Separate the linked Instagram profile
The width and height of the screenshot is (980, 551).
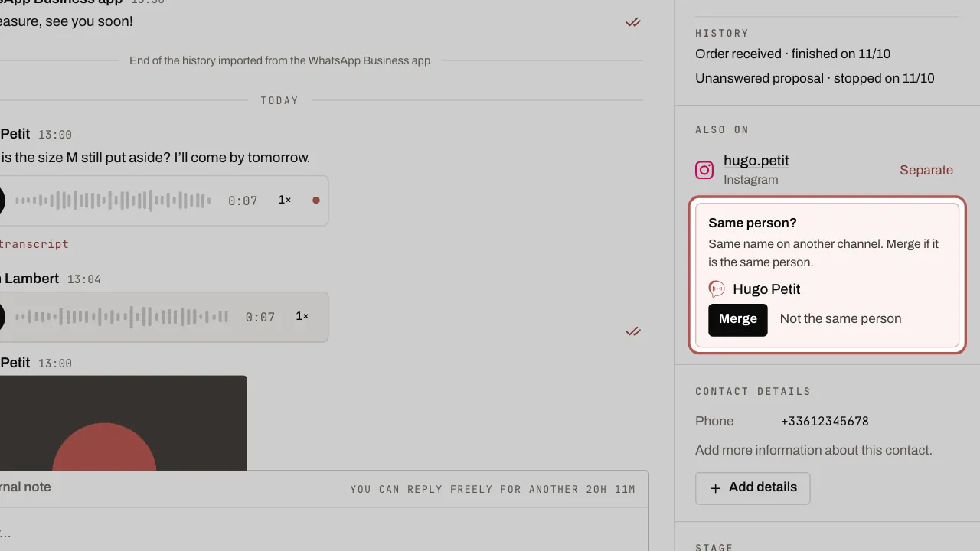click(x=926, y=170)
